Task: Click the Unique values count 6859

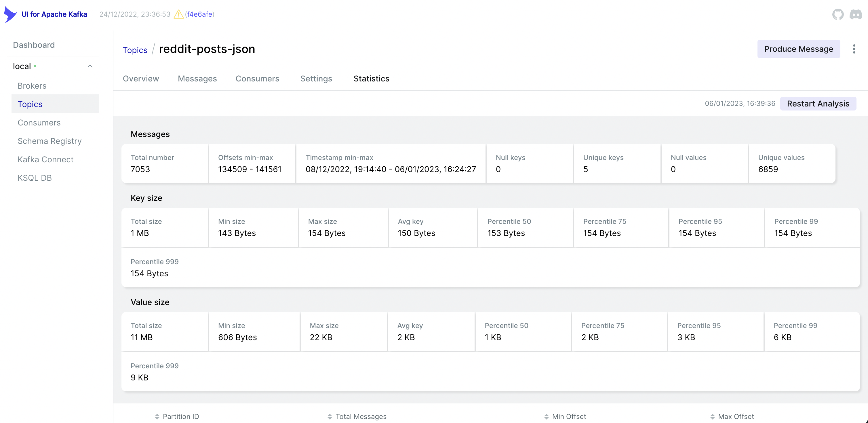Action: pos(768,169)
